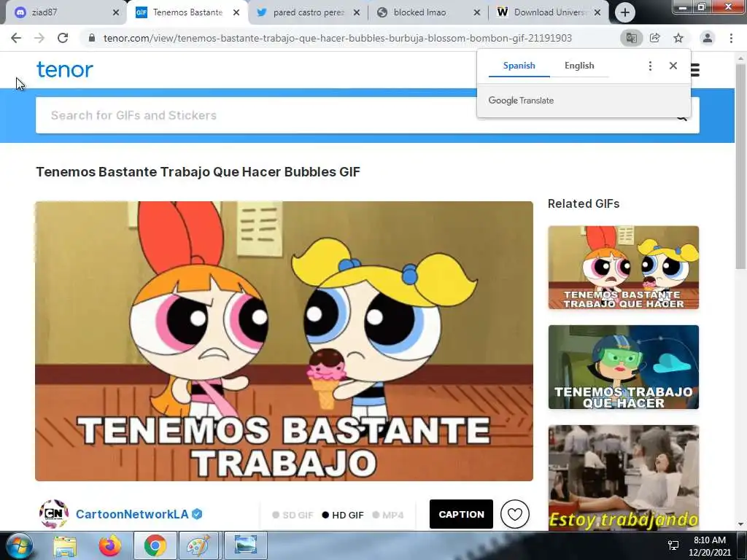This screenshot has width=747, height=560.
Task: Open the Chrome three-dot menu
Action: pyautogui.click(x=731, y=38)
